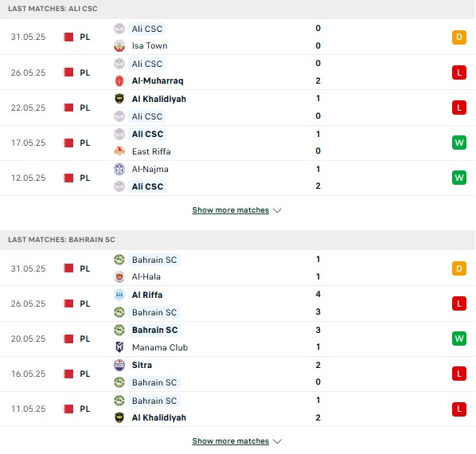Select the PL league label on 12.05.25 row
The width and height of the screenshot is (476, 454).
click(x=85, y=178)
